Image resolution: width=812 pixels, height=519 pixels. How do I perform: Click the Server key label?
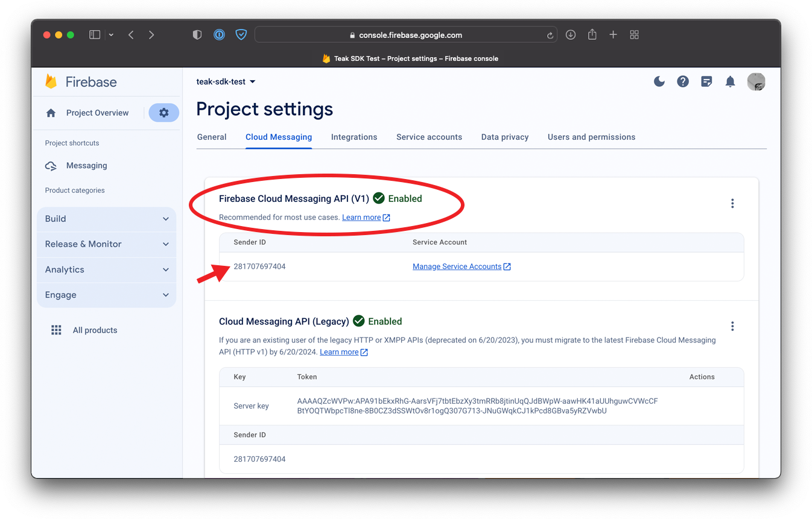(x=251, y=406)
